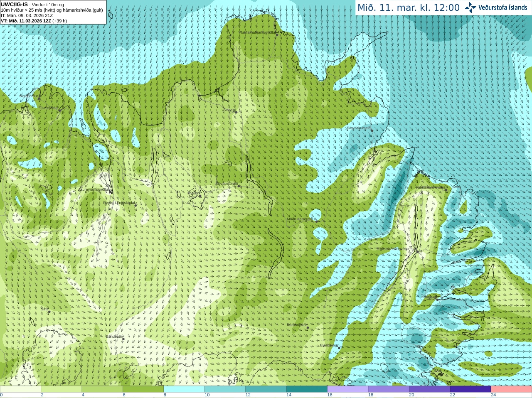Click the Mývatnsöræfi station label
Viewport: 532px width, 398px height.
click(227, 184)
